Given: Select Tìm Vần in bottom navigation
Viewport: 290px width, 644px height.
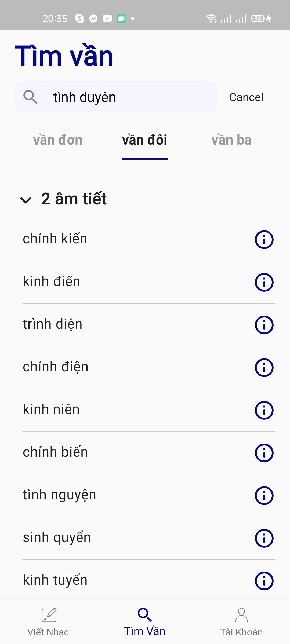Looking at the screenshot, I should point(145,622).
